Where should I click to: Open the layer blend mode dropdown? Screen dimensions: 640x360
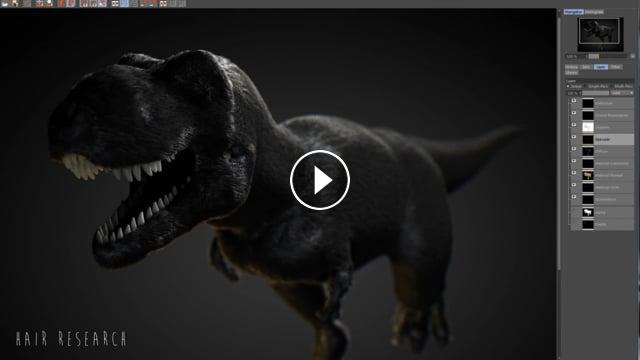pos(622,93)
